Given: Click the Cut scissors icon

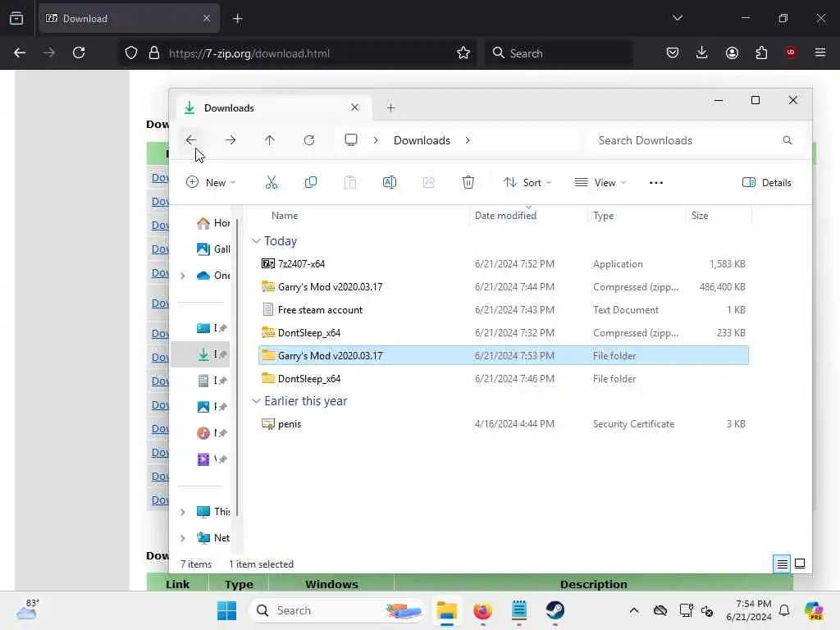Looking at the screenshot, I should [x=272, y=183].
